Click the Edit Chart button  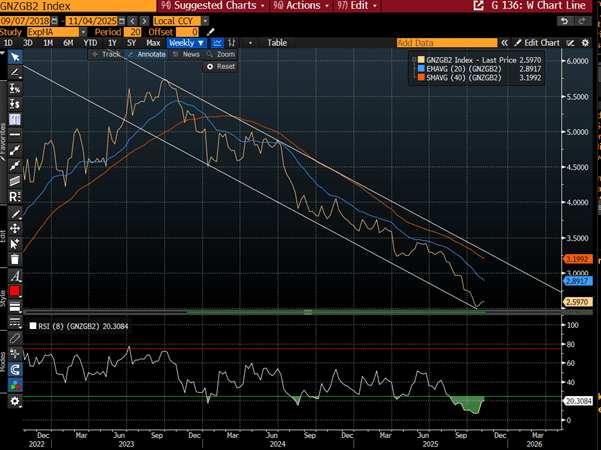(536, 43)
